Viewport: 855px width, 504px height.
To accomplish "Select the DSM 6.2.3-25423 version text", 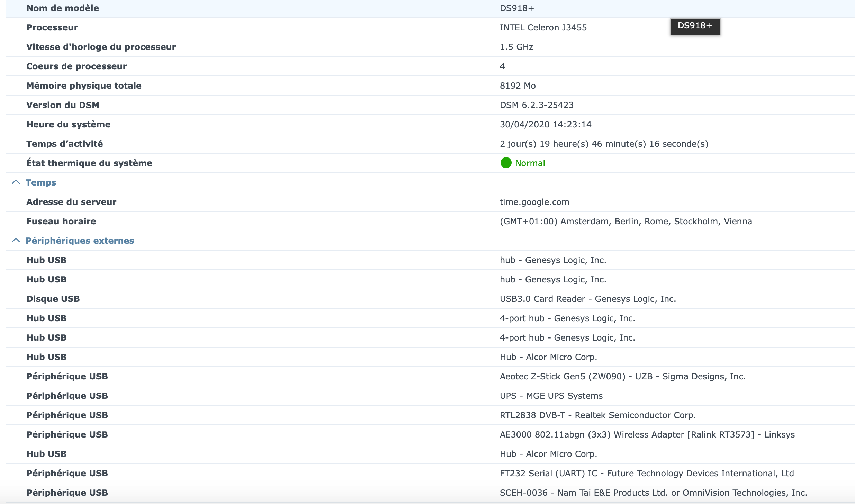I will pyautogui.click(x=536, y=105).
